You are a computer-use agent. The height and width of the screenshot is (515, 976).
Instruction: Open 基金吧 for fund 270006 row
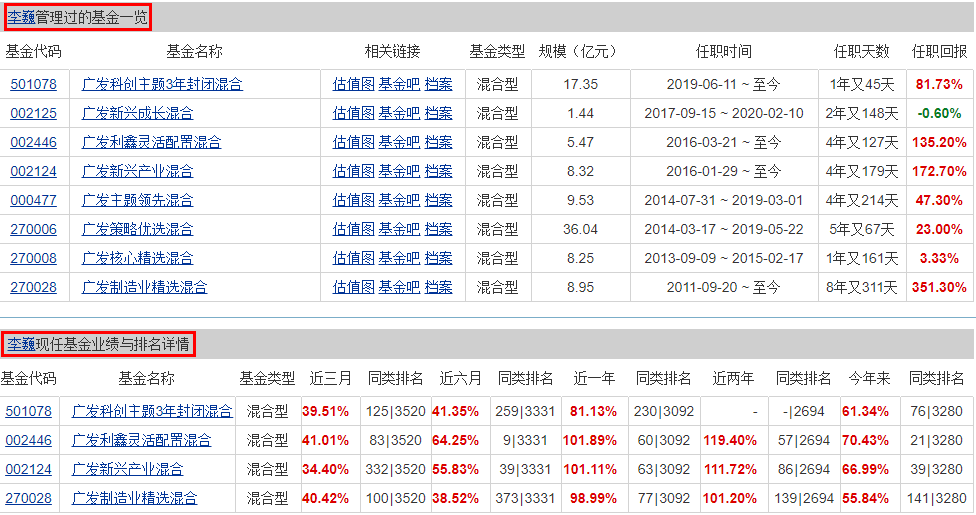400,229
